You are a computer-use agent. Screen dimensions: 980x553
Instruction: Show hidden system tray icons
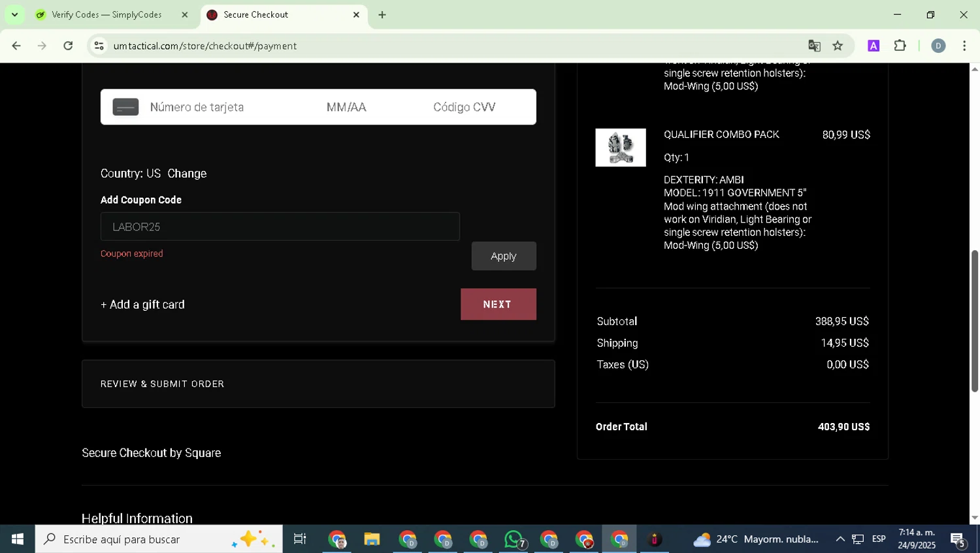click(840, 539)
